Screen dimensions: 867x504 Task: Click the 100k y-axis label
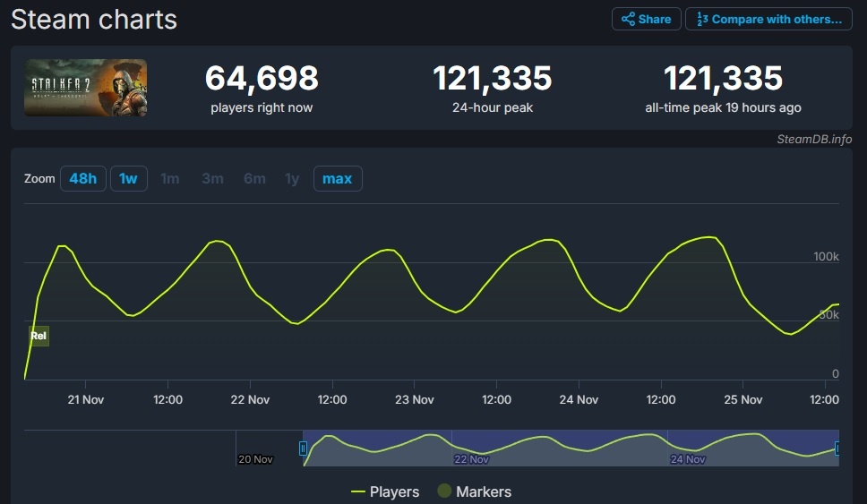coord(826,256)
